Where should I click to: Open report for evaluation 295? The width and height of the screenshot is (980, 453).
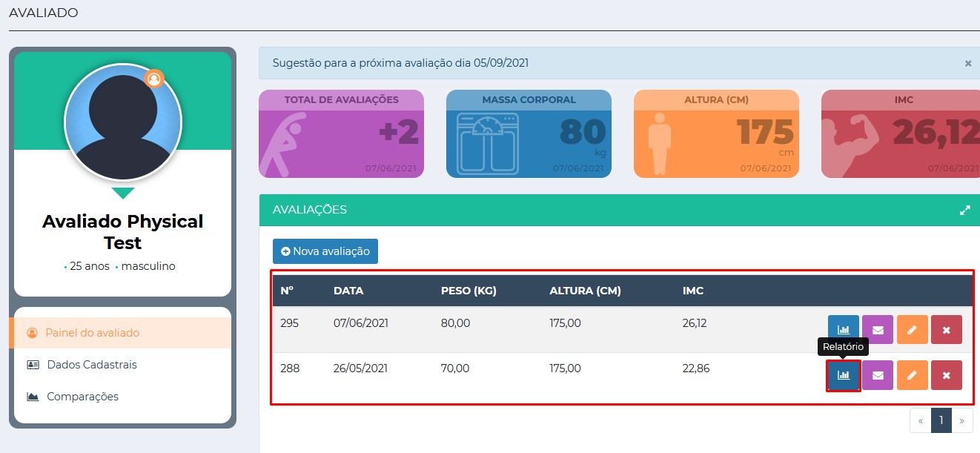[x=843, y=330]
